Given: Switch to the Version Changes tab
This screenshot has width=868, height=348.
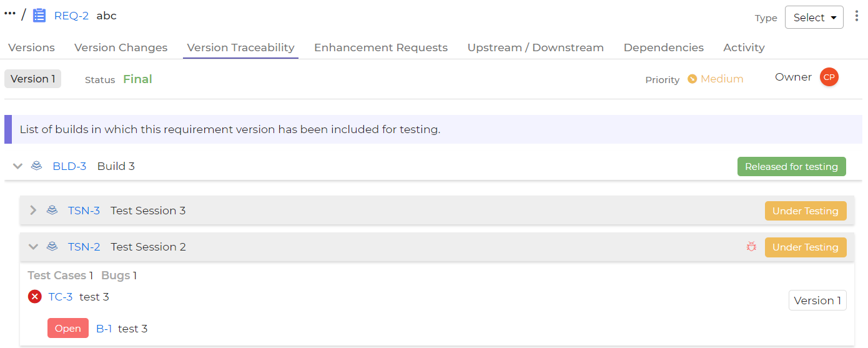Looking at the screenshot, I should click(121, 47).
